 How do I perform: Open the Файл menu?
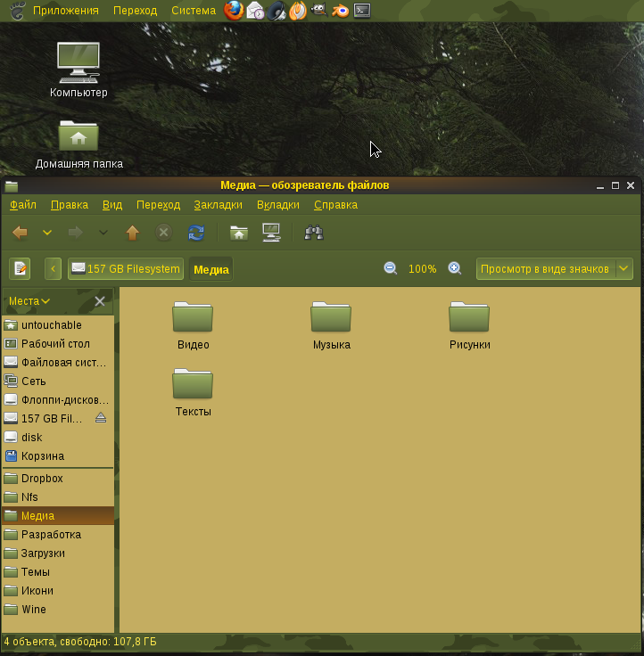(23, 205)
